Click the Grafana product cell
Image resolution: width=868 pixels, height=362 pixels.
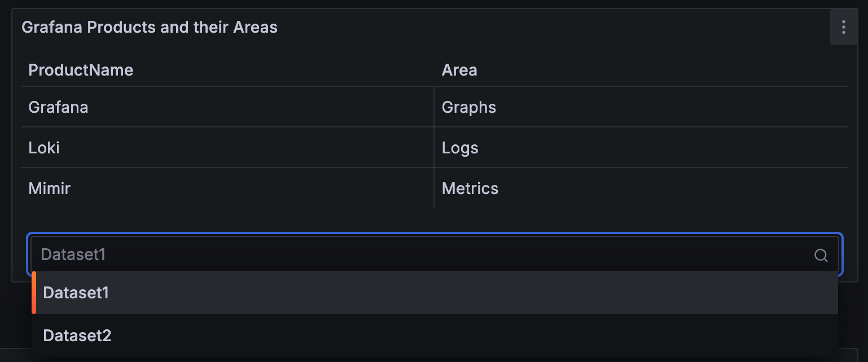coord(58,107)
